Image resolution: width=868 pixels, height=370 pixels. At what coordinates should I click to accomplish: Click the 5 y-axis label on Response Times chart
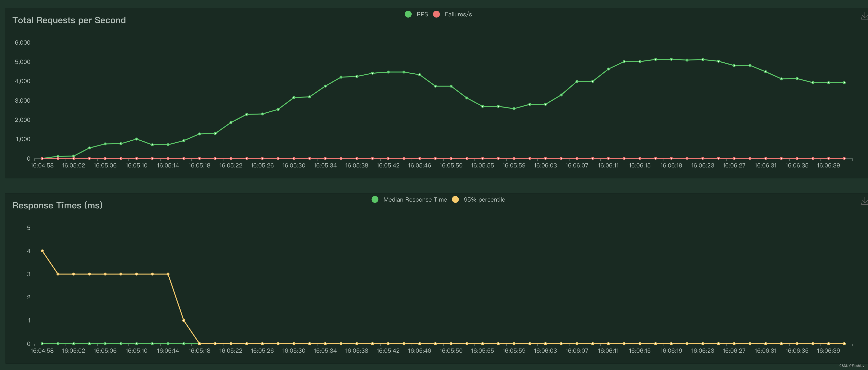[x=29, y=228]
